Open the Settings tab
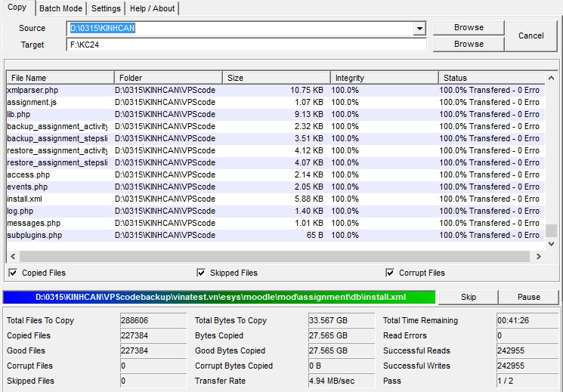563x392 pixels. coord(106,8)
